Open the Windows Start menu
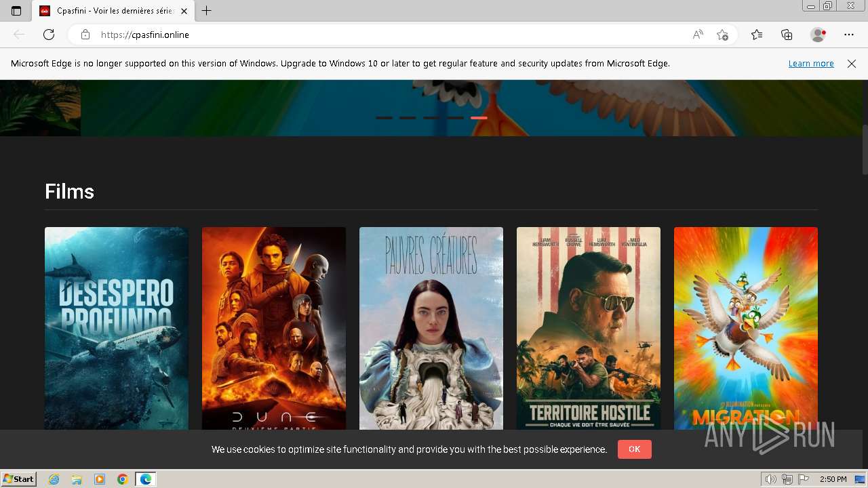Screen dimensions: 868x488 19,479
